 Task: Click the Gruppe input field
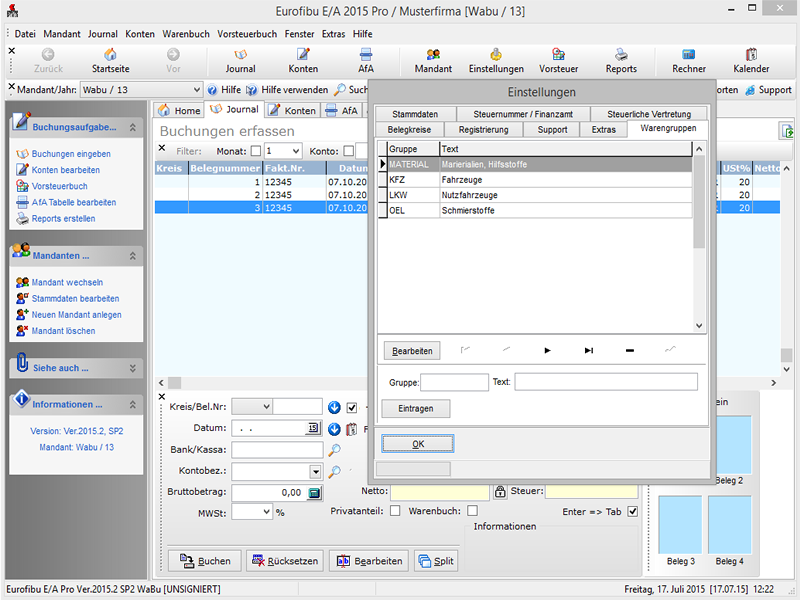point(454,382)
